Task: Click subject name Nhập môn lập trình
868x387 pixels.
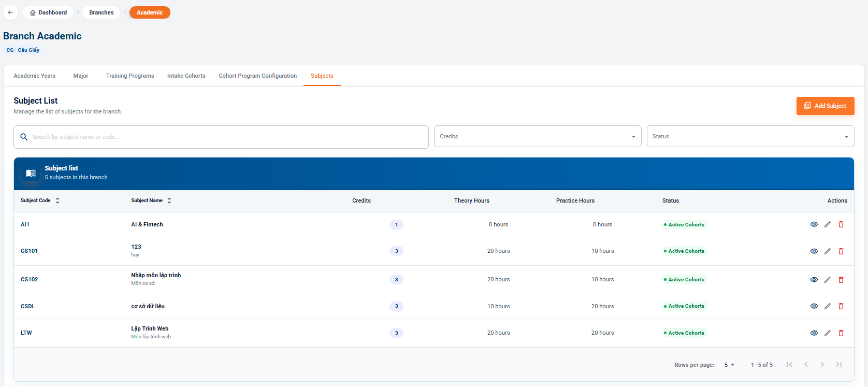Action: point(156,276)
